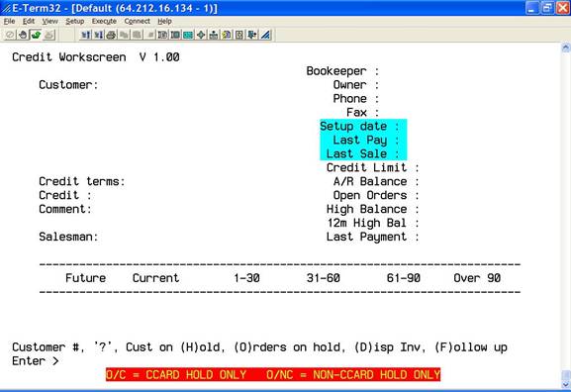Click the 'Enter >' prompt line
571x392 pixels.
(36, 361)
